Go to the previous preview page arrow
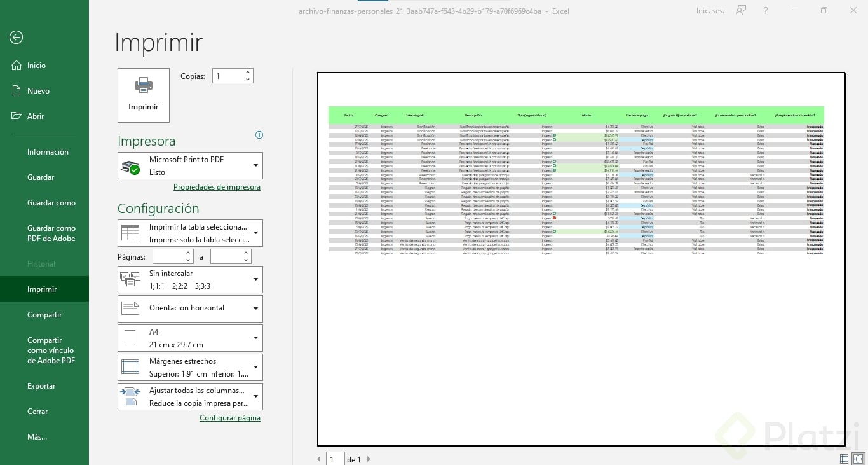Image resolution: width=868 pixels, height=465 pixels. pyautogui.click(x=319, y=459)
